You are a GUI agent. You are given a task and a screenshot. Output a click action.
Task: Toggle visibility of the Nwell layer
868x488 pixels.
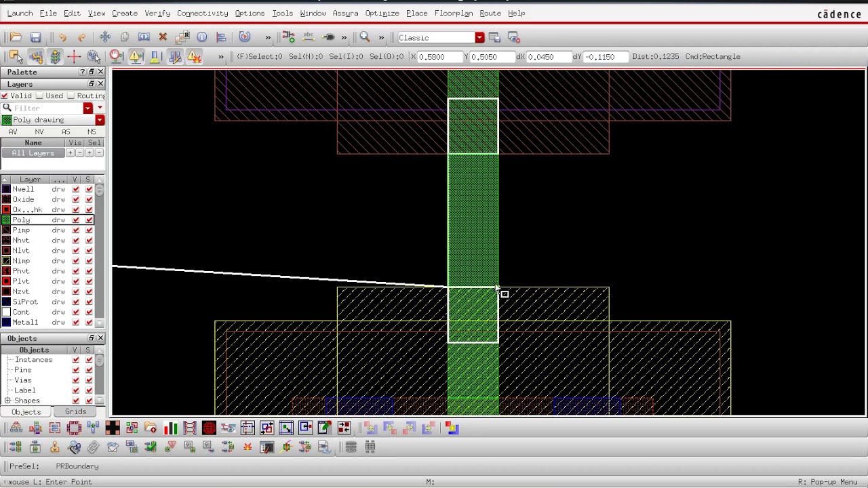76,189
